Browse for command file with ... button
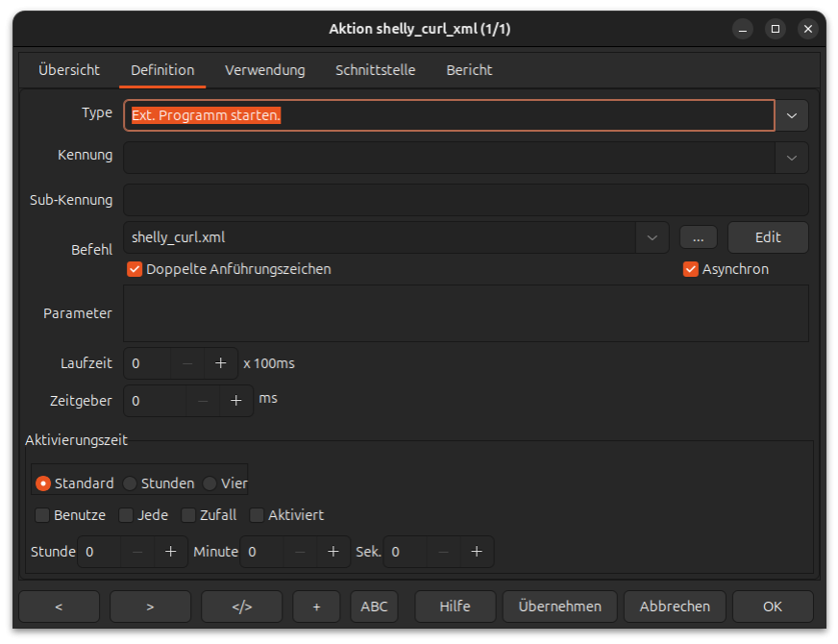This screenshot has height=644, width=838. point(699,237)
